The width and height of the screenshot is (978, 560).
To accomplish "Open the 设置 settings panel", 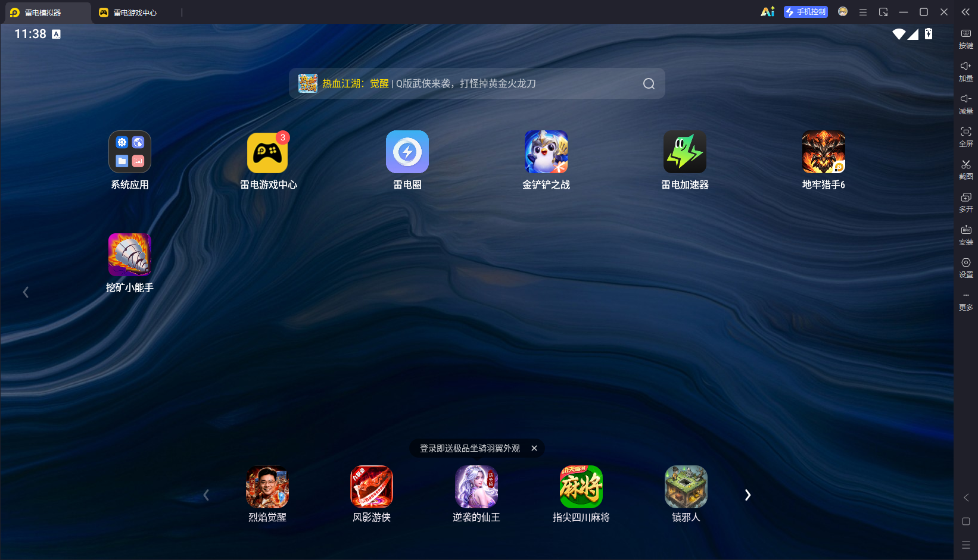I will (x=966, y=268).
